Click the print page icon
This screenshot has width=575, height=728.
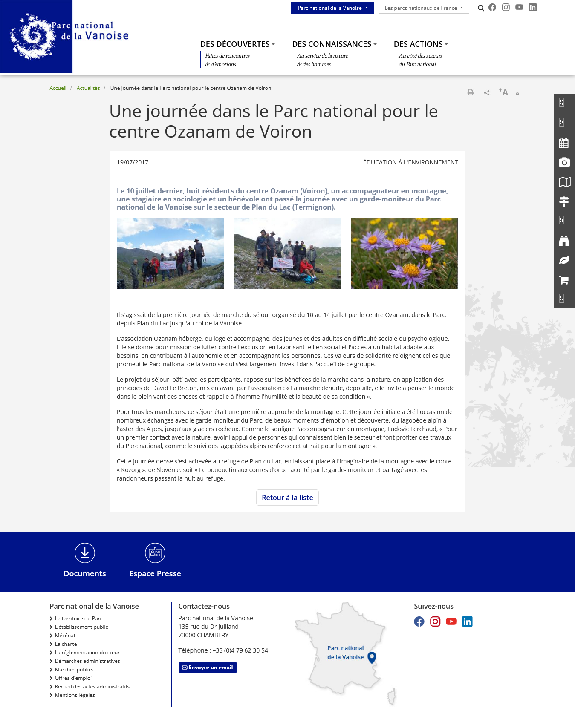pos(471,92)
